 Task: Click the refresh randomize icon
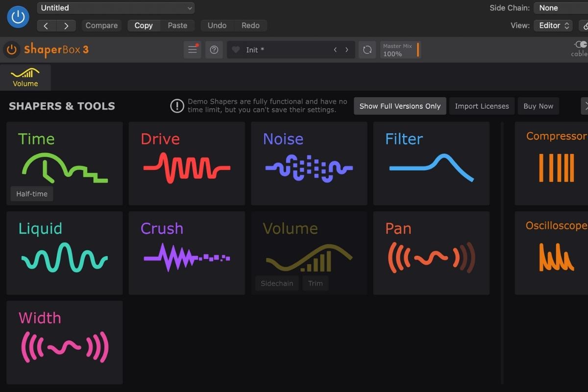tap(367, 49)
